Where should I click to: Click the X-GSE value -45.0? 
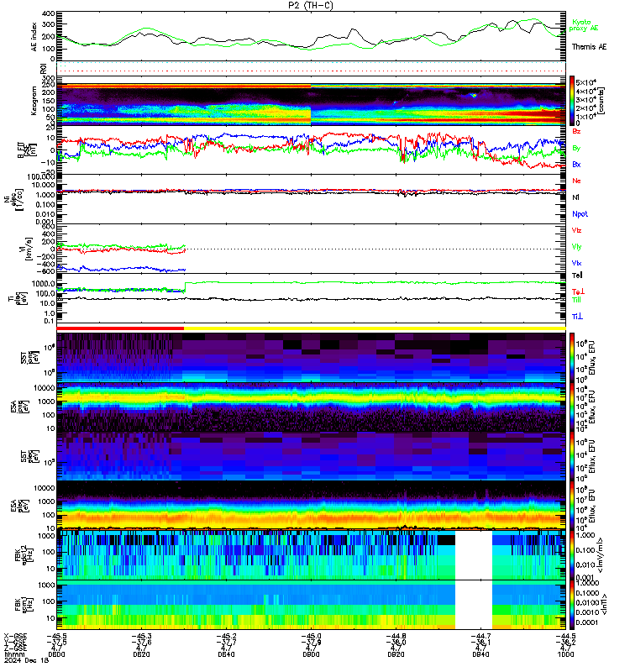point(311,636)
